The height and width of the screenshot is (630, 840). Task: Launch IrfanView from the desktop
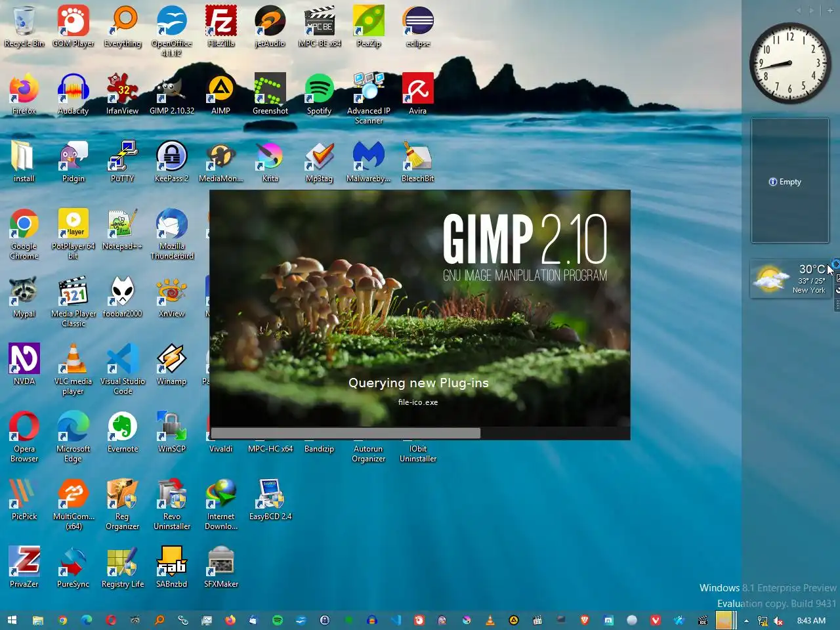click(123, 94)
